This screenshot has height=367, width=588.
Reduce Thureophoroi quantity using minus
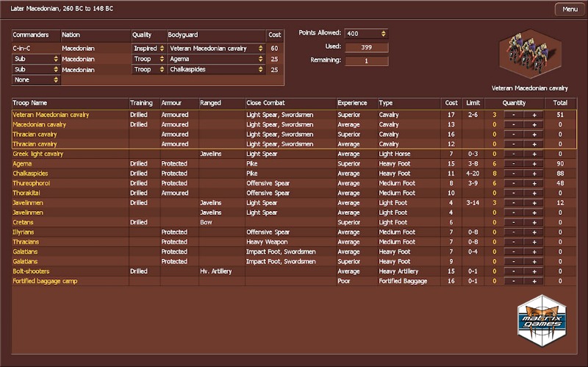tap(512, 183)
